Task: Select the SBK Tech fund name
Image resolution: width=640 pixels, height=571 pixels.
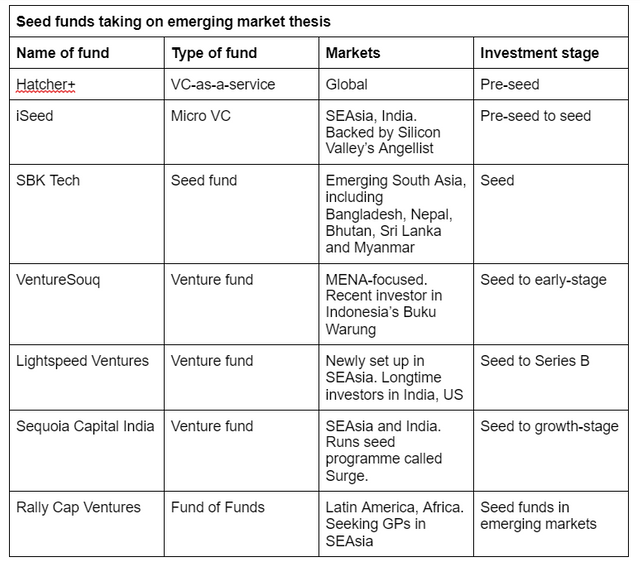Action: tap(48, 181)
